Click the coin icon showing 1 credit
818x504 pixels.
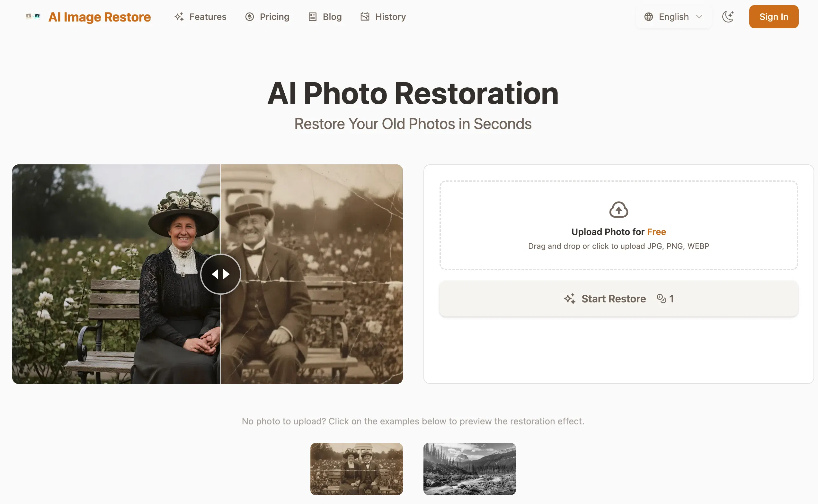point(661,299)
